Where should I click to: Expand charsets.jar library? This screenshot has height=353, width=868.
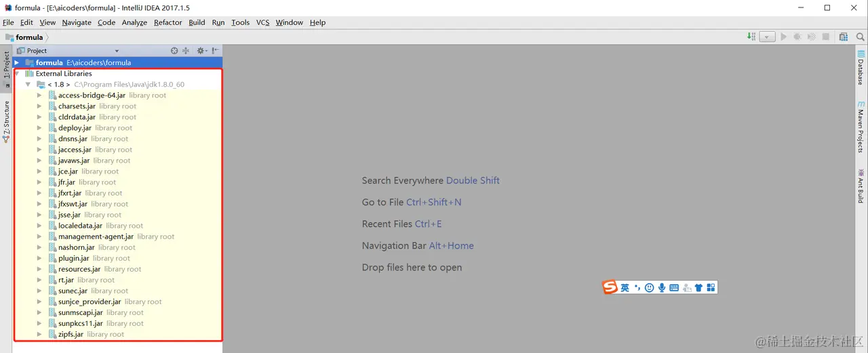[39, 106]
